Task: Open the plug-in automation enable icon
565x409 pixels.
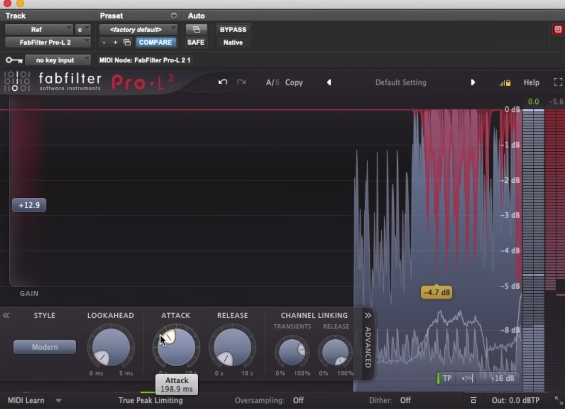Action: tap(196, 30)
